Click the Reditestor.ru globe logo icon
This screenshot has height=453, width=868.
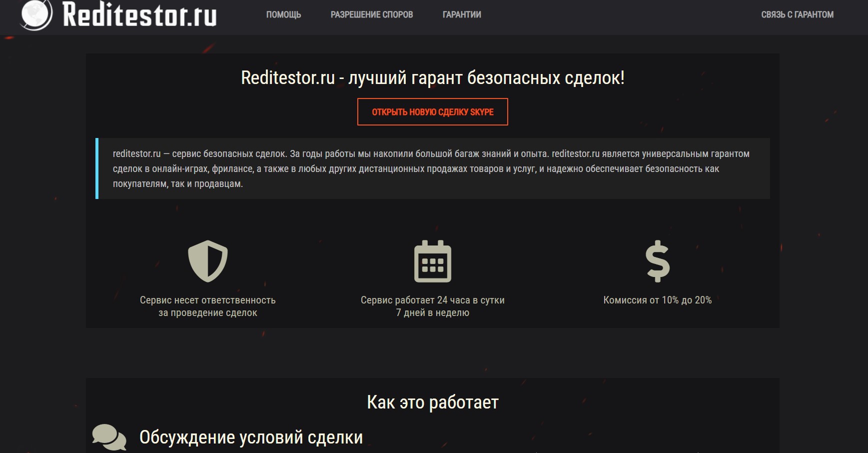tap(36, 14)
